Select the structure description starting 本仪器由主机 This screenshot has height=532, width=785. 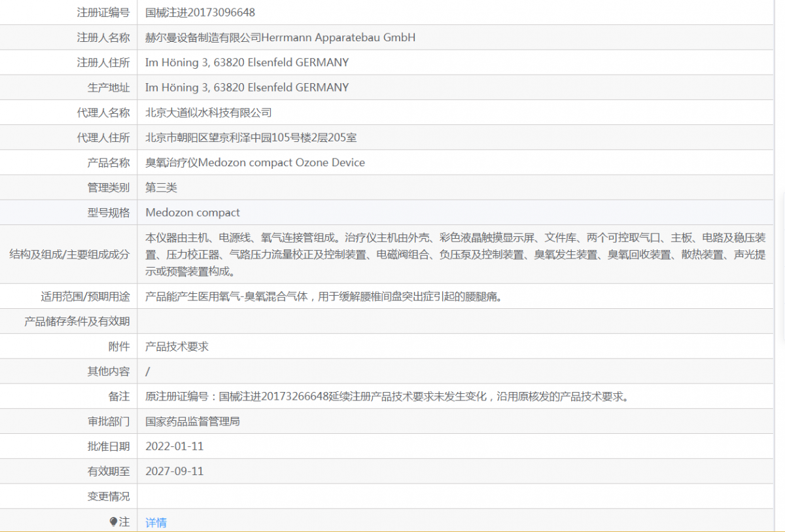[x=455, y=254]
